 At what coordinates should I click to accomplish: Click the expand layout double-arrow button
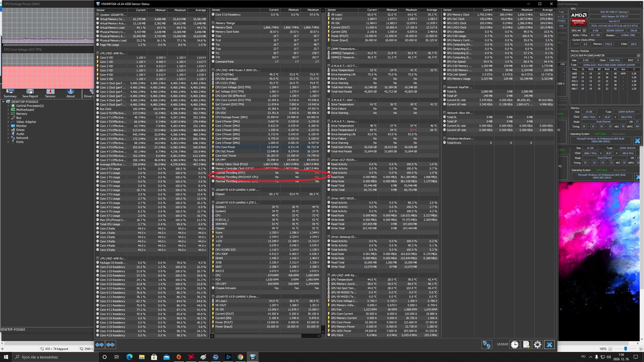tap(100, 345)
